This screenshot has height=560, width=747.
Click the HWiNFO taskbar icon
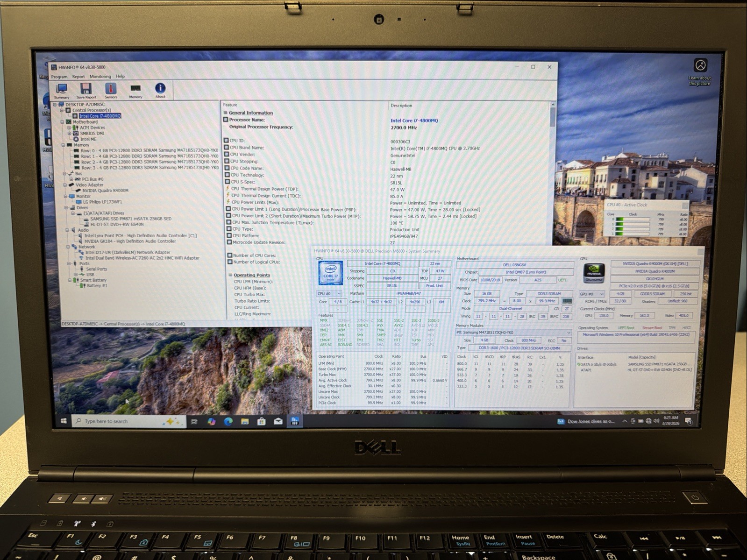click(295, 421)
